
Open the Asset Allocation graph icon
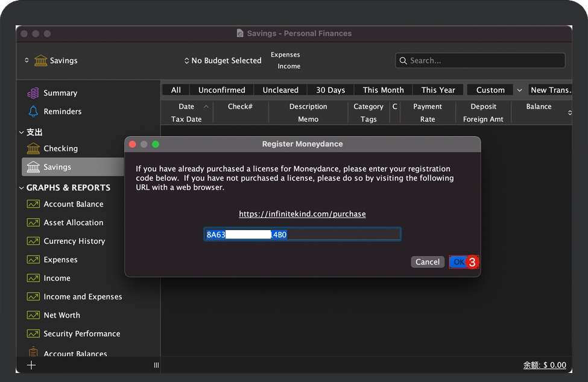(33, 223)
